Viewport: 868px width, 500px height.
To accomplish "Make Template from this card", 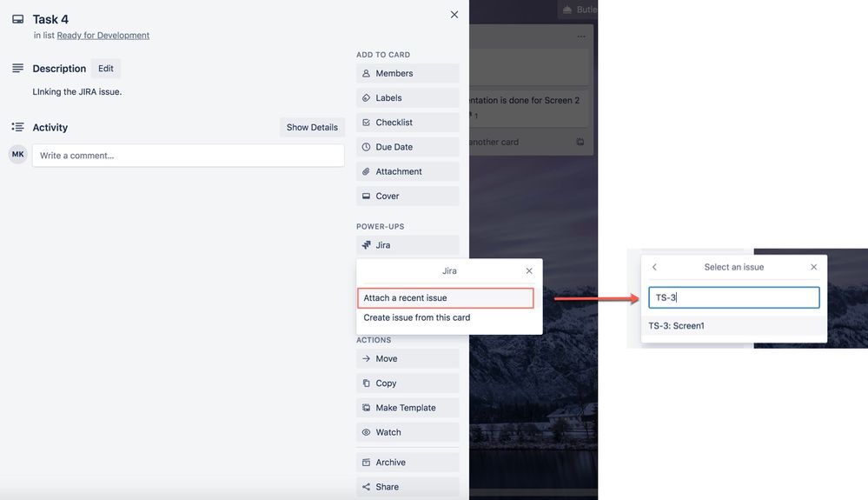I will (x=407, y=408).
